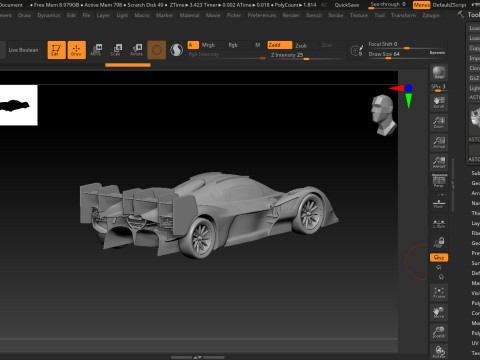Click the AAHalf icon
The width and height of the screenshot is (480, 360).
click(x=439, y=162)
